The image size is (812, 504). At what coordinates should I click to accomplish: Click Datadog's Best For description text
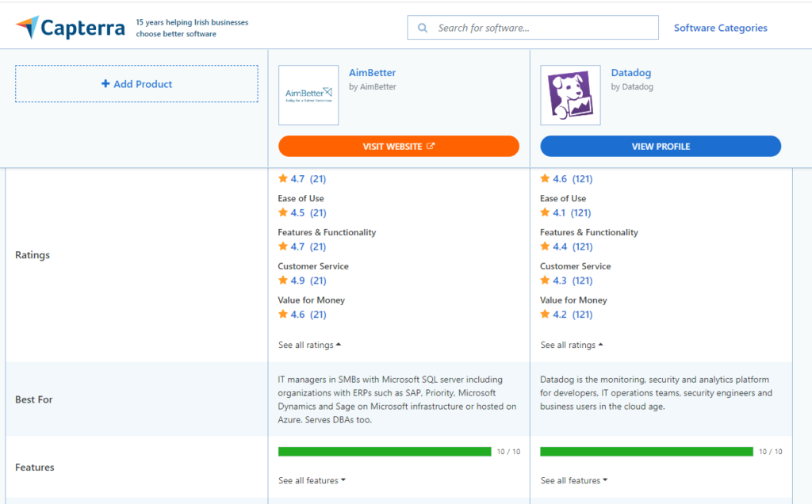pos(656,393)
